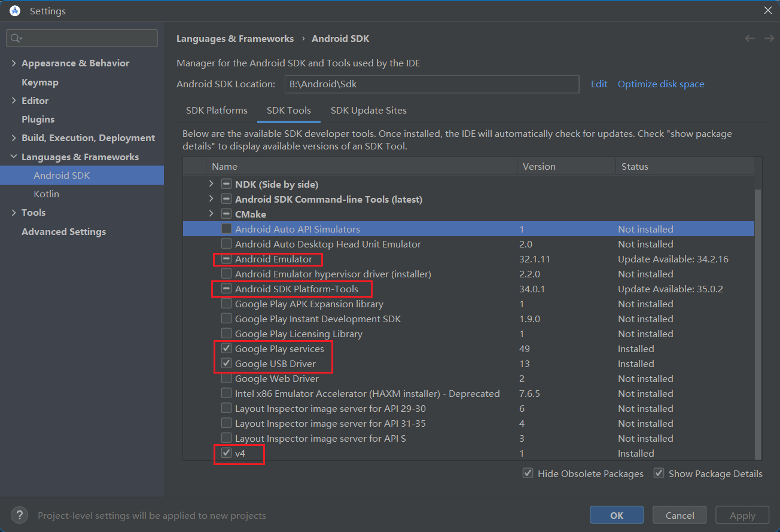The height and width of the screenshot is (532, 780).
Task: Click the Cancel button
Action: pyautogui.click(x=680, y=515)
